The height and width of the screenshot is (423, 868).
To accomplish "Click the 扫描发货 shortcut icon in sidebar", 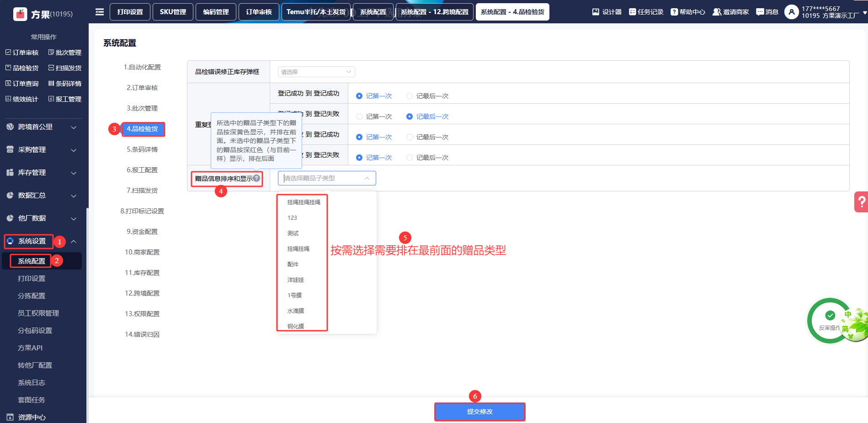I will click(51, 68).
